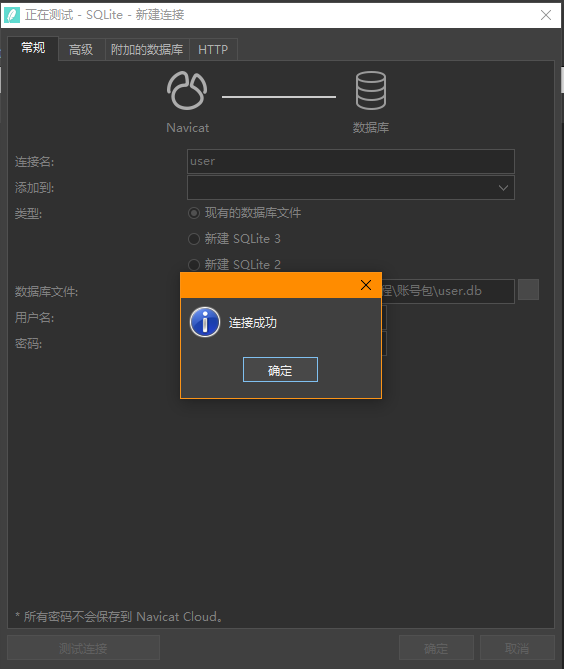The image size is (564, 669).
Task: Select existing database file radio option
Action: pos(194,213)
